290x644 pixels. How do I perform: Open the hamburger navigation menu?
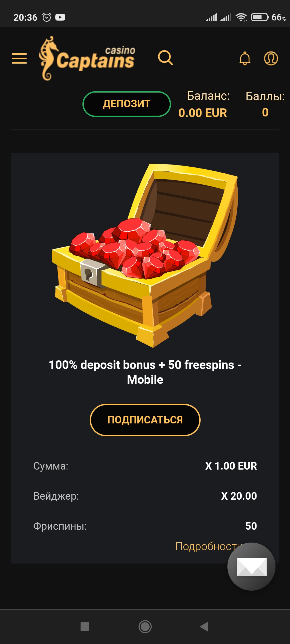[x=19, y=58]
